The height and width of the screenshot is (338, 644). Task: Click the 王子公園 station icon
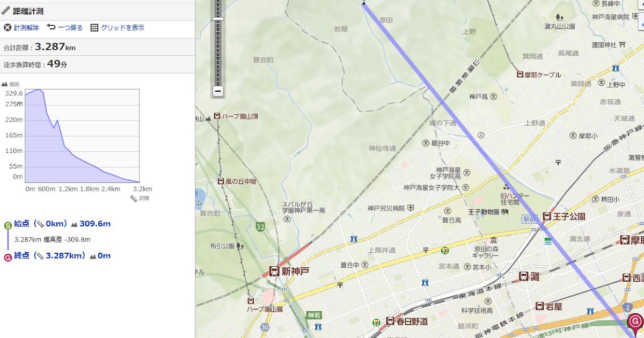[x=547, y=216]
